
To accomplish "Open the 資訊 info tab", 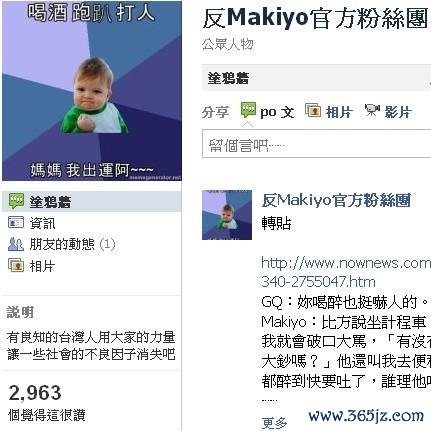I will tap(43, 223).
